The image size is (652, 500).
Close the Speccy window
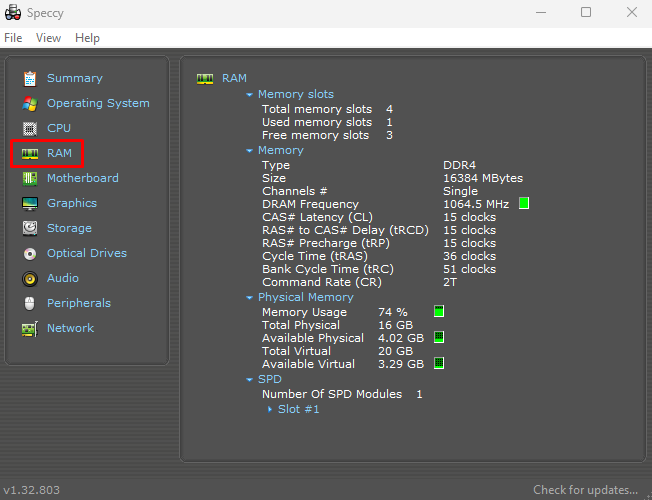[x=632, y=12]
